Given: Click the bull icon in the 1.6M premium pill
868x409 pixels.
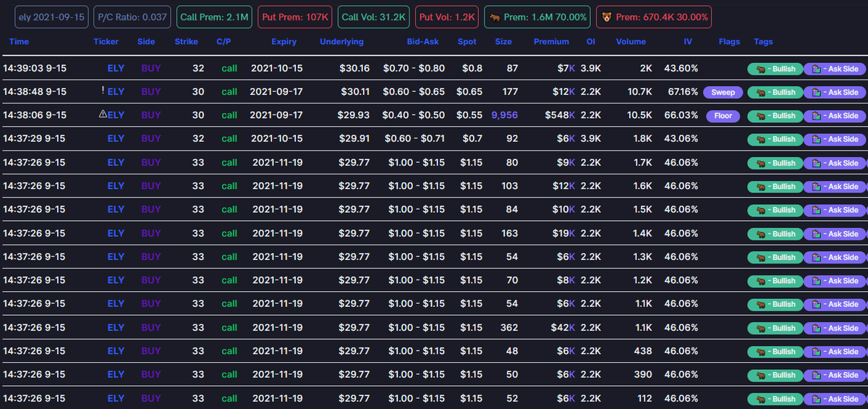Looking at the screenshot, I should (495, 17).
